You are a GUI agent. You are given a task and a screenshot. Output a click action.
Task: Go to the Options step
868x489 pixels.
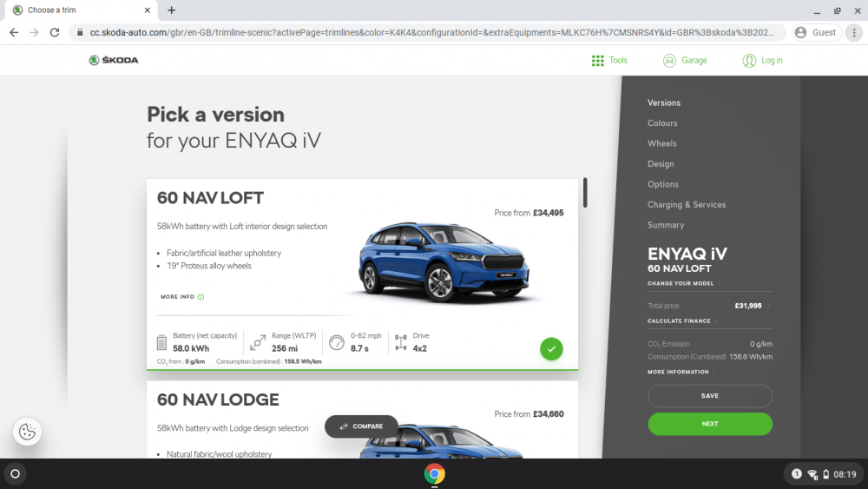[663, 184]
